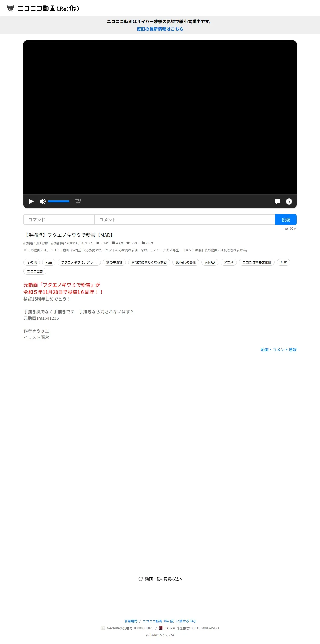Submit comment with 投稿 button
The image size is (320, 644).
coord(286,220)
